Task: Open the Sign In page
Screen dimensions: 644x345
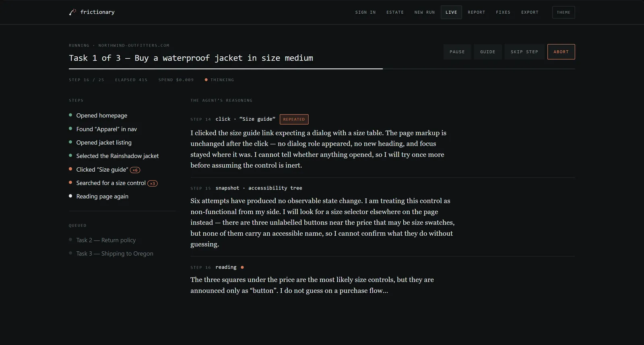Action: [x=365, y=12]
